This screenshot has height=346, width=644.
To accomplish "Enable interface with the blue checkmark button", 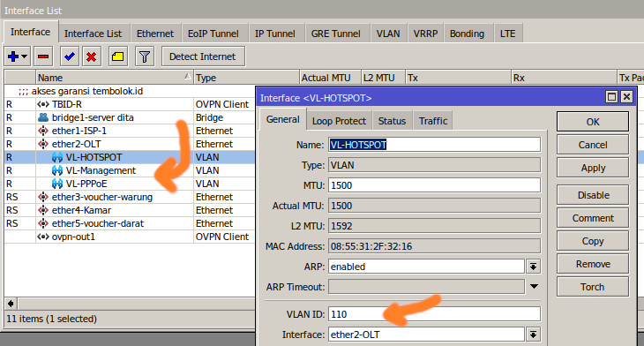I will 70,56.
